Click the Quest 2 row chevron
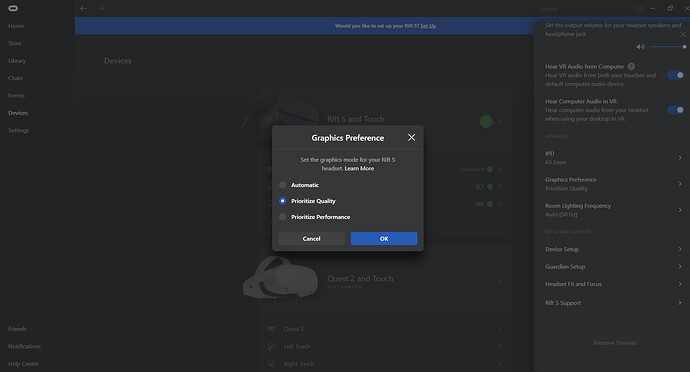The width and height of the screenshot is (690, 372). [500, 329]
